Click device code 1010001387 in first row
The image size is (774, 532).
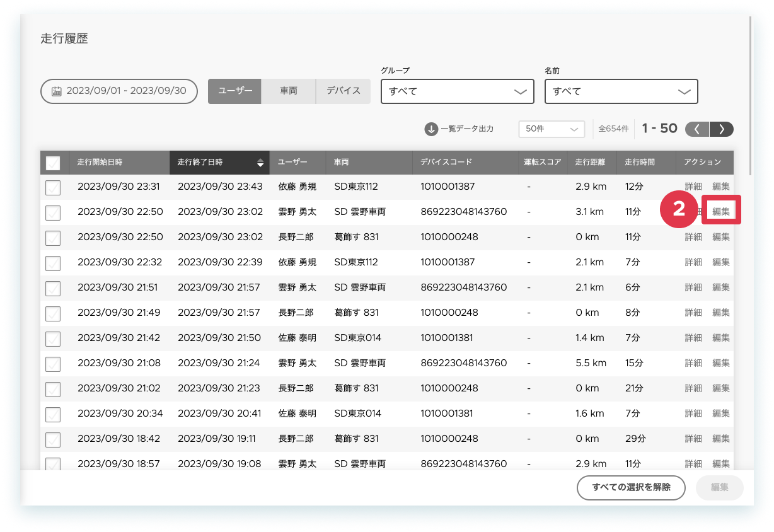(448, 187)
